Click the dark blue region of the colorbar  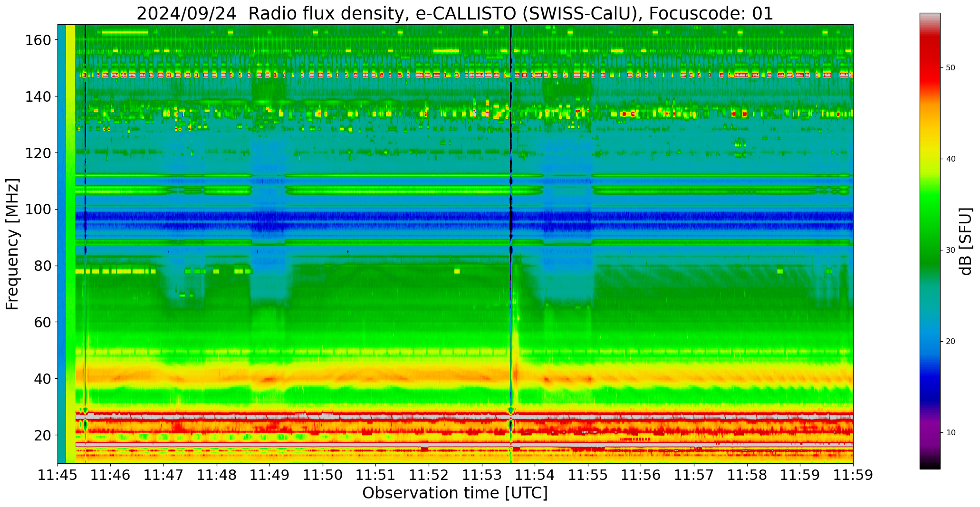tap(930, 385)
